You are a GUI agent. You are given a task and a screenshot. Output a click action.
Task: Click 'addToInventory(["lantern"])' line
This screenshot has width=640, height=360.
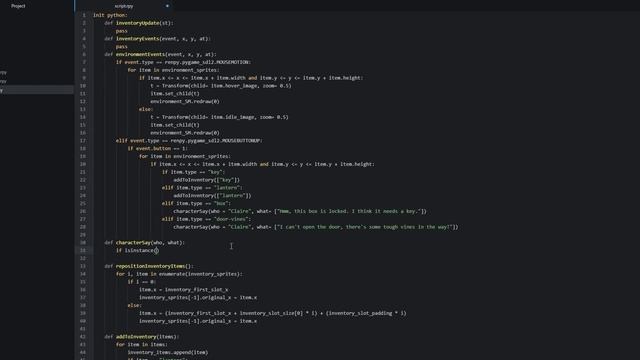pyautogui.click(x=212, y=196)
